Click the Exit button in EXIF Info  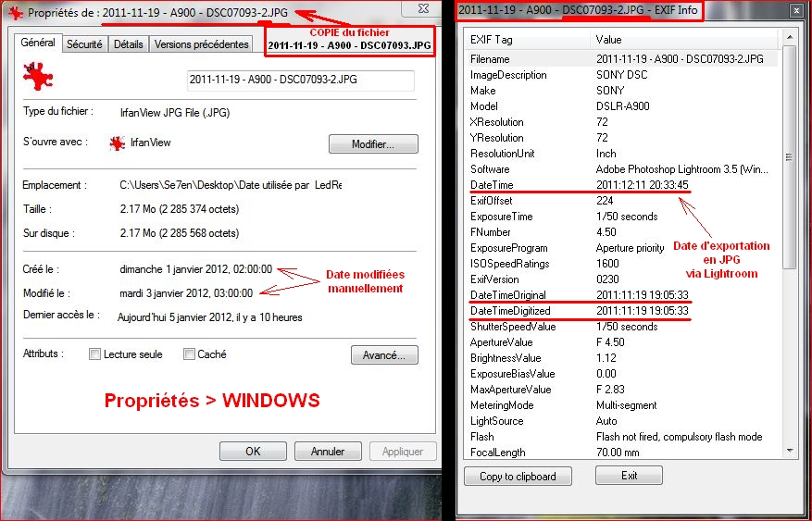pos(630,476)
